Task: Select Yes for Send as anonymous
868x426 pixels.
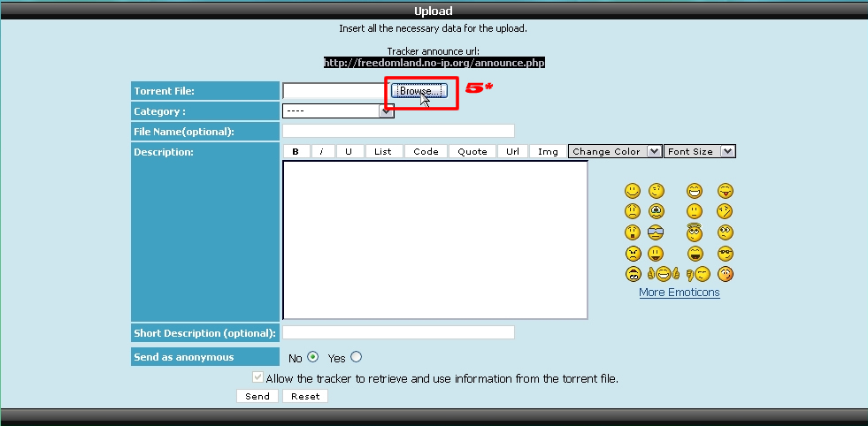Action: click(357, 358)
